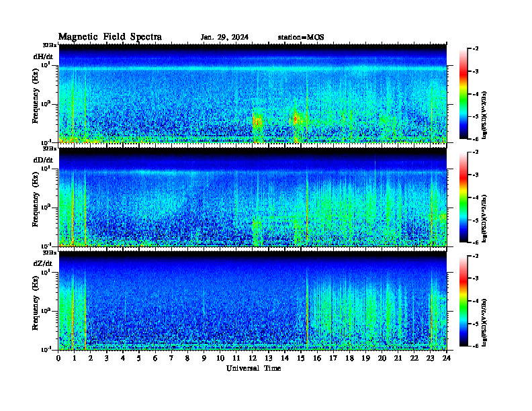The width and height of the screenshot is (532, 411).
Task: Select the dD/dt panel label
Action: click(x=43, y=160)
